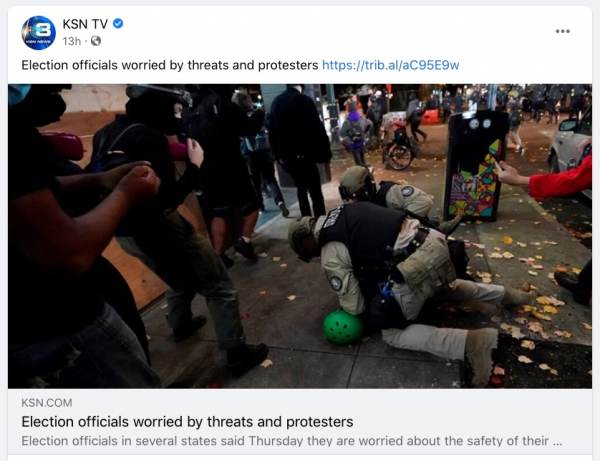Open the three-dot post options menu
The image size is (600, 461).
[562, 31]
